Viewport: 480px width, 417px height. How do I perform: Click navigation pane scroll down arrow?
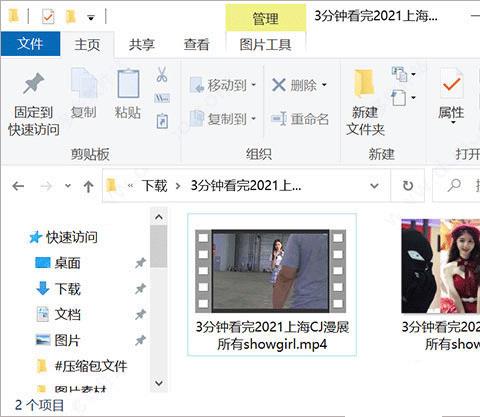[159, 383]
